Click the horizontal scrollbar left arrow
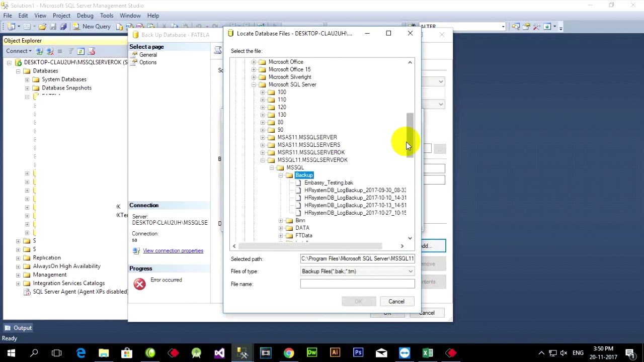The width and height of the screenshot is (644, 362). point(234,246)
